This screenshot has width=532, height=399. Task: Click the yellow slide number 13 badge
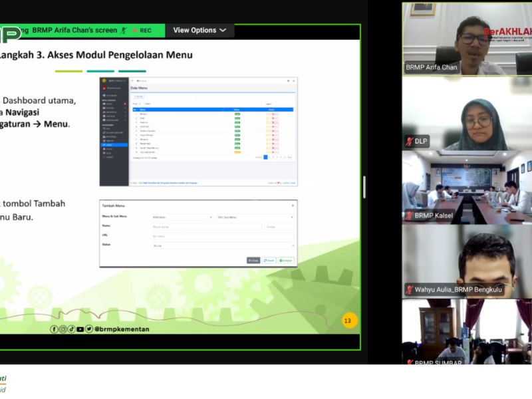tap(347, 321)
